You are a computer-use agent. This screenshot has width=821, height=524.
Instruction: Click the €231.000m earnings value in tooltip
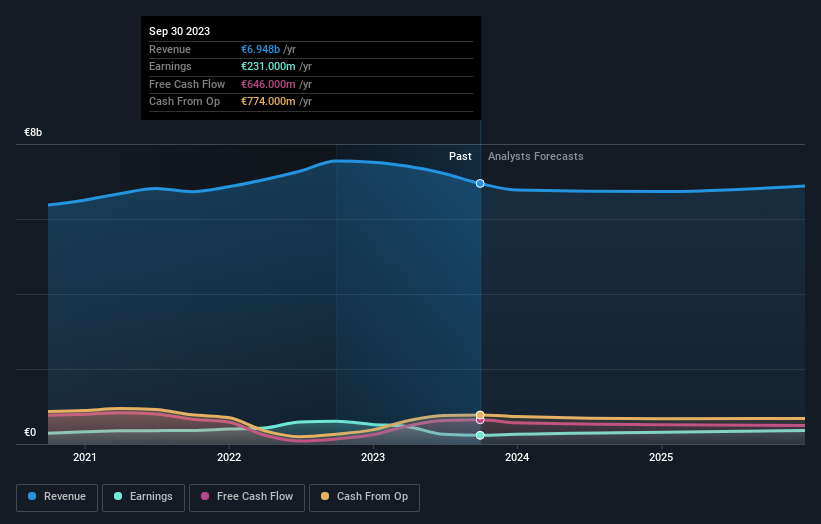pos(268,66)
